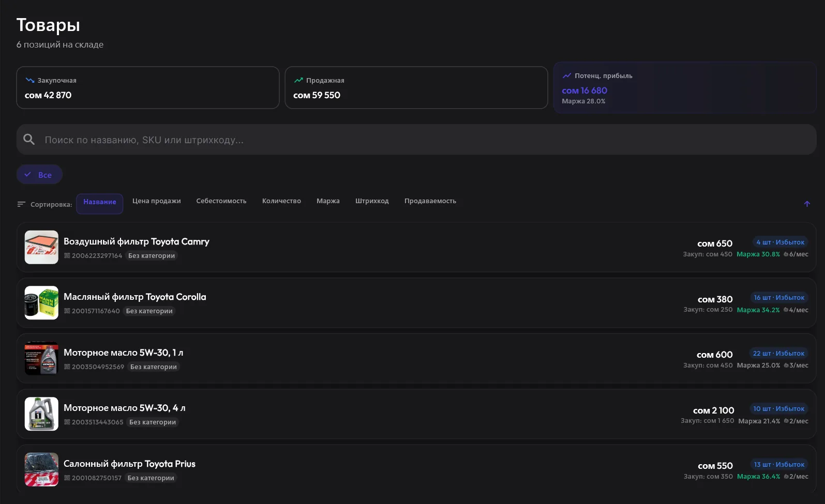This screenshot has height=504, width=825.
Task: Click the 16 шт · Избыток stock badge
Action: pos(779,298)
